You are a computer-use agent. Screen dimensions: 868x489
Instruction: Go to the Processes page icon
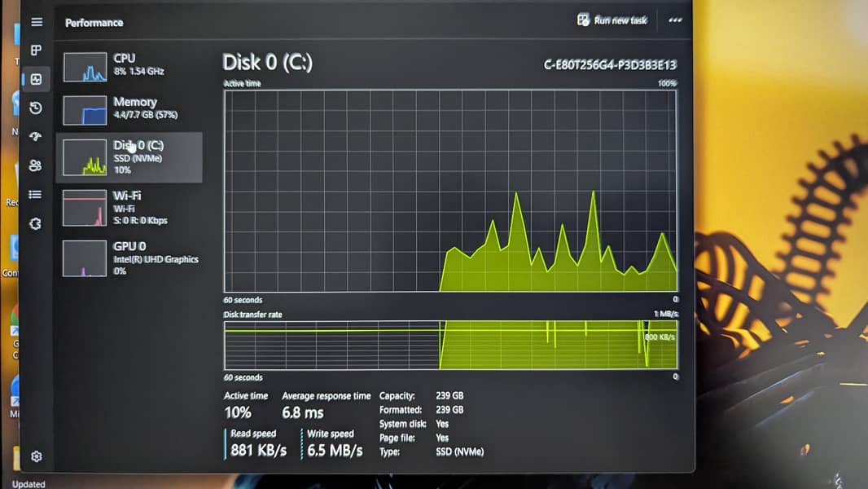click(x=36, y=51)
